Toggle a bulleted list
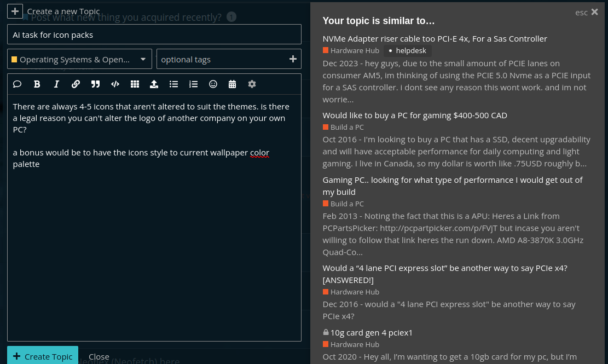The image size is (608, 364). [173, 84]
